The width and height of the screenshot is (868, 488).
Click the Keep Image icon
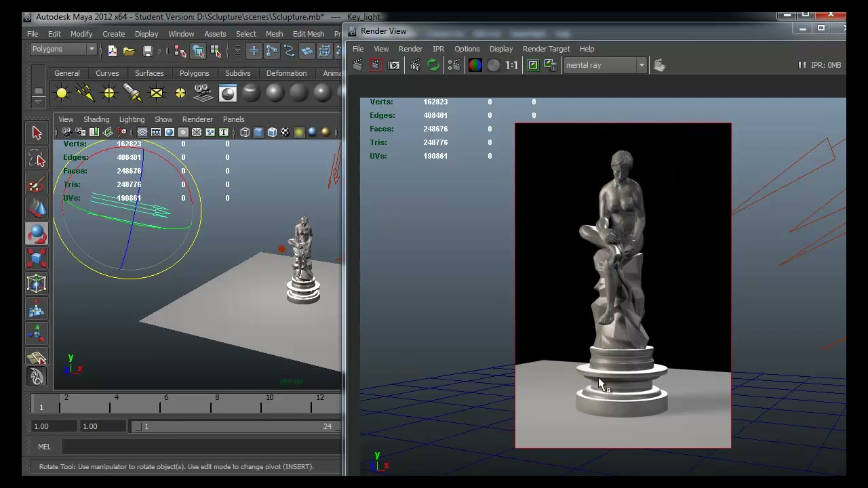pos(533,65)
